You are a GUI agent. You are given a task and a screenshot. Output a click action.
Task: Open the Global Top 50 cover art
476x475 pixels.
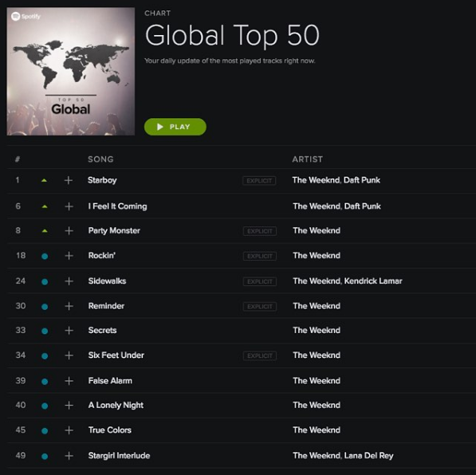pyautogui.click(x=71, y=71)
